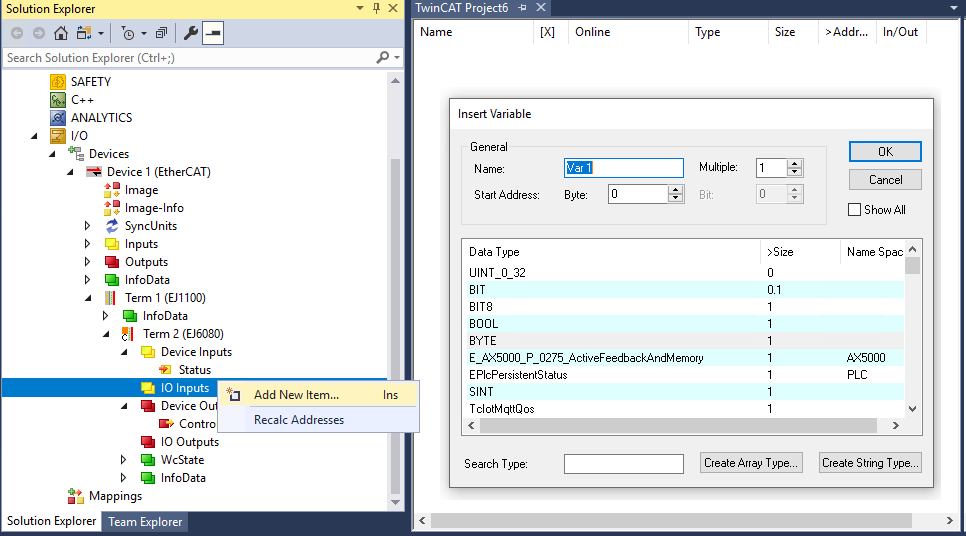Screen dimensions: 966x536
Task: Close the TwinCAT Project6 tab
Action: coord(541,7)
